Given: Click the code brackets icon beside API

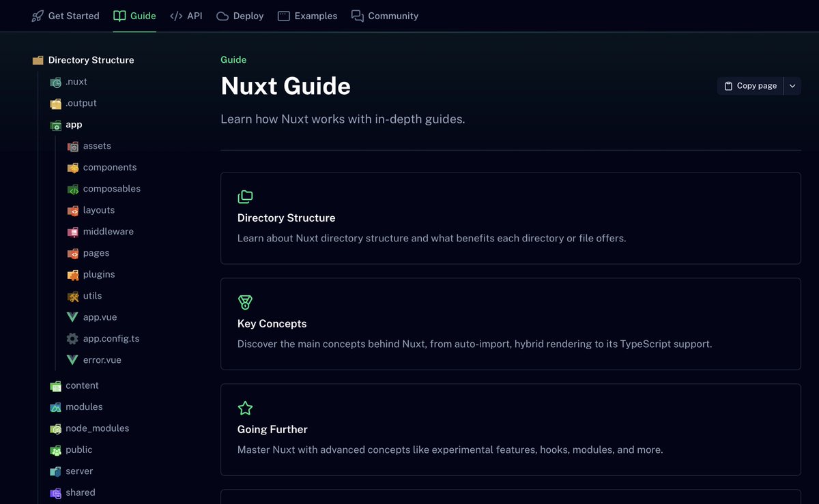Looking at the screenshot, I should point(176,16).
